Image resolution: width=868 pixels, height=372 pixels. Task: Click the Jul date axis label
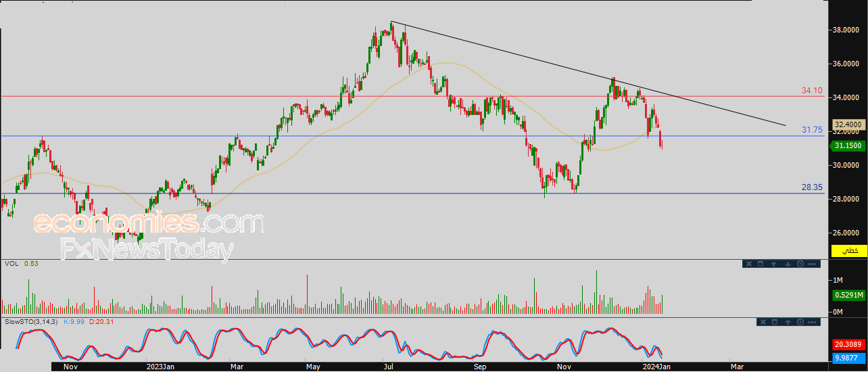pyautogui.click(x=389, y=367)
